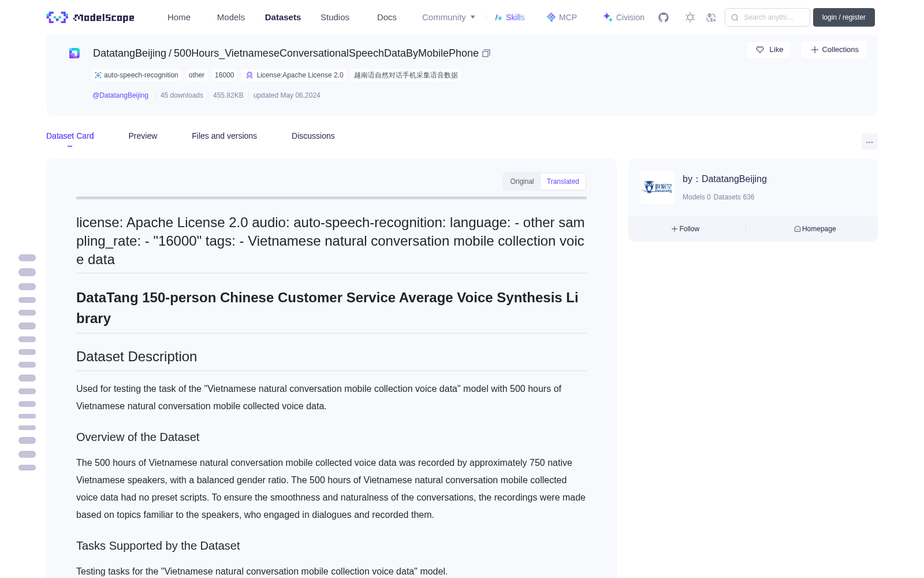Open the GitHub icon link
This screenshot has height=578, width=924.
[x=664, y=17]
